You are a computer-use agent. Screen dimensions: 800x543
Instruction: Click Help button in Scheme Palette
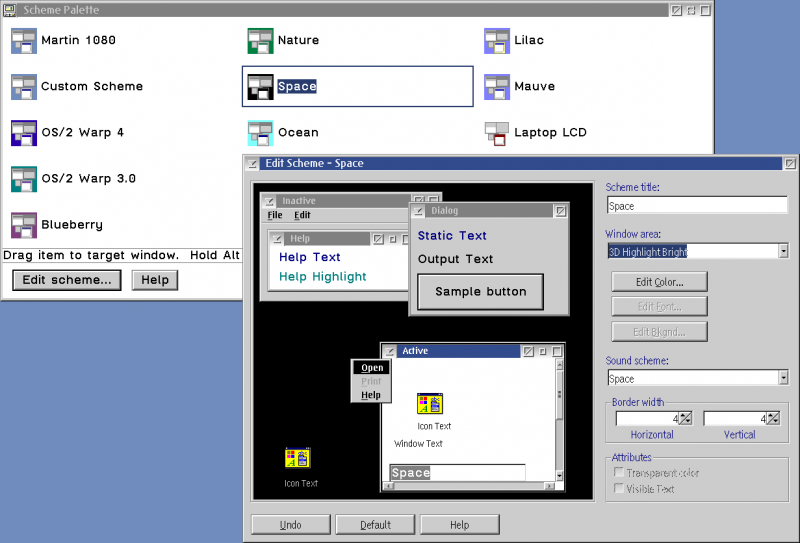point(155,280)
